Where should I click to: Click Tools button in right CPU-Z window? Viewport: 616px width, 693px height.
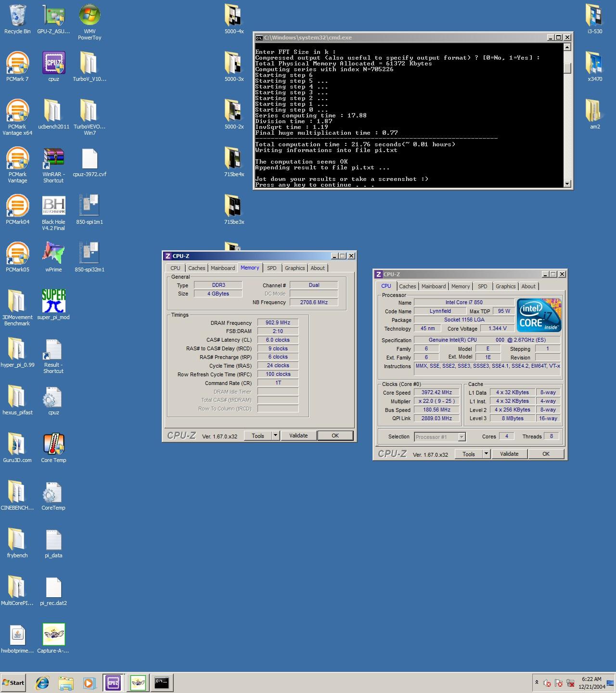click(x=469, y=454)
